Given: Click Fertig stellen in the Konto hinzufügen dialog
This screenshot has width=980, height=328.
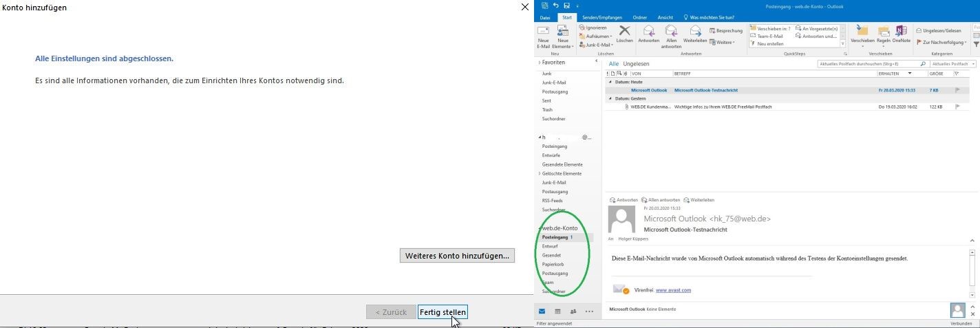Looking at the screenshot, I should coord(443,312).
